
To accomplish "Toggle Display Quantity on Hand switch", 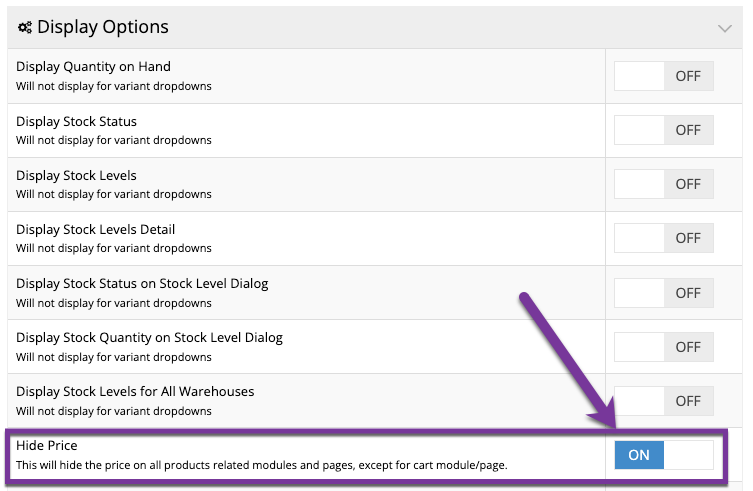I will point(664,76).
